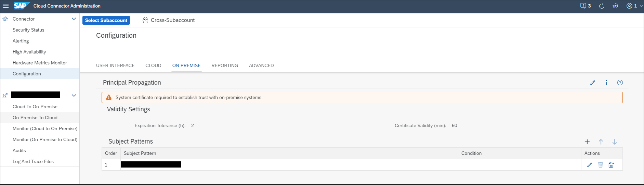Click Certificate Validity value 60
The image size is (644, 185).
(x=455, y=125)
